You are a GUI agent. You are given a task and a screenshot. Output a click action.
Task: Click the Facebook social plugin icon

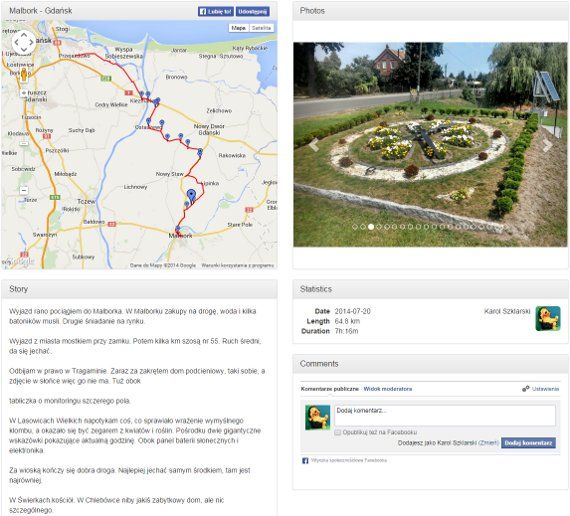pyautogui.click(x=305, y=461)
